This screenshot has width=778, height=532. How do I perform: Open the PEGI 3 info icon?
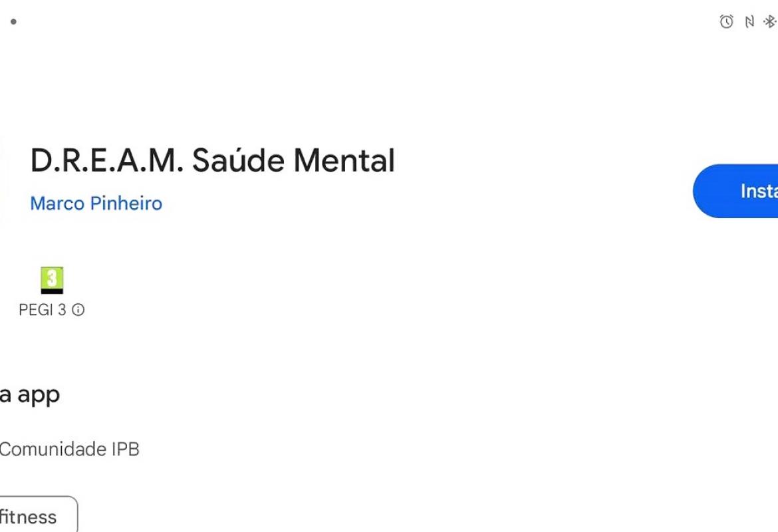pyautogui.click(x=78, y=310)
